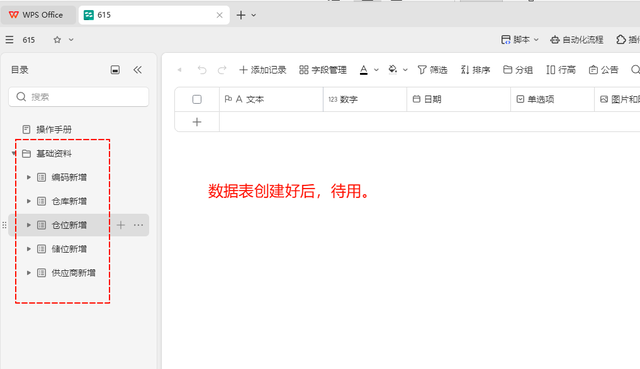The width and height of the screenshot is (640, 369).
Task: Star the 615 document as favorite
Action: [57, 40]
